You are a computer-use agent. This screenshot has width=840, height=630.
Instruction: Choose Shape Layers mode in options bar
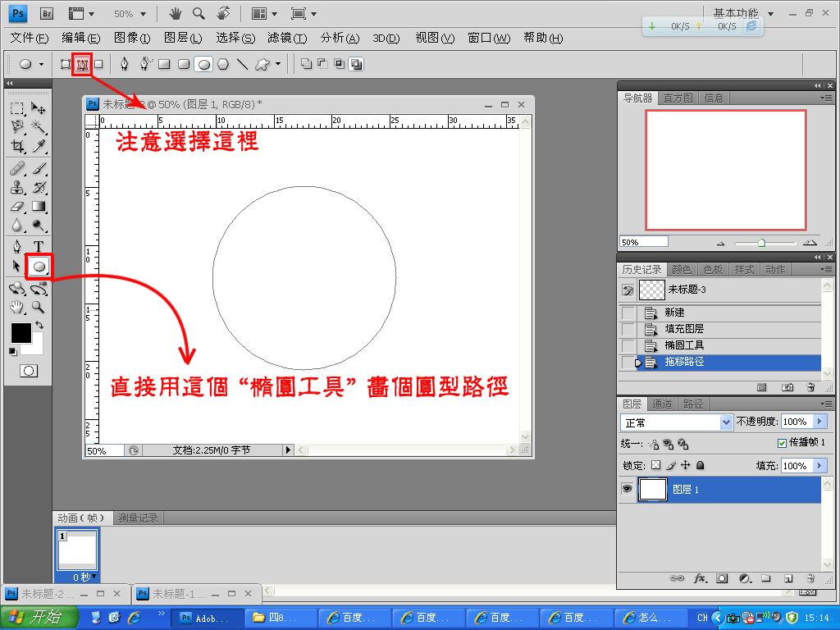tap(66, 64)
